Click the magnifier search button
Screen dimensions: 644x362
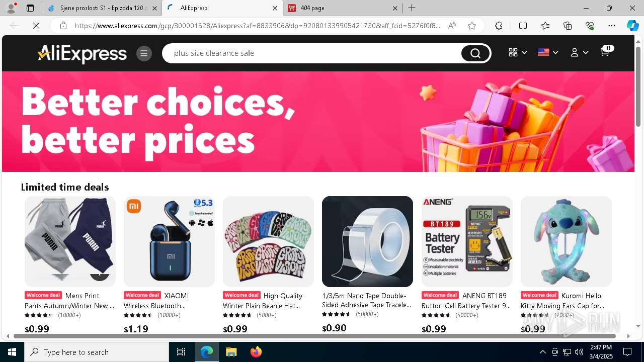point(475,53)
